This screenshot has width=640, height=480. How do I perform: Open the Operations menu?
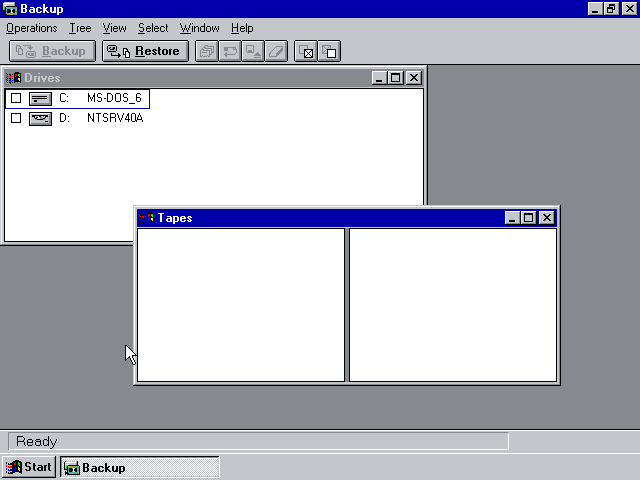[x=32, y=28]
